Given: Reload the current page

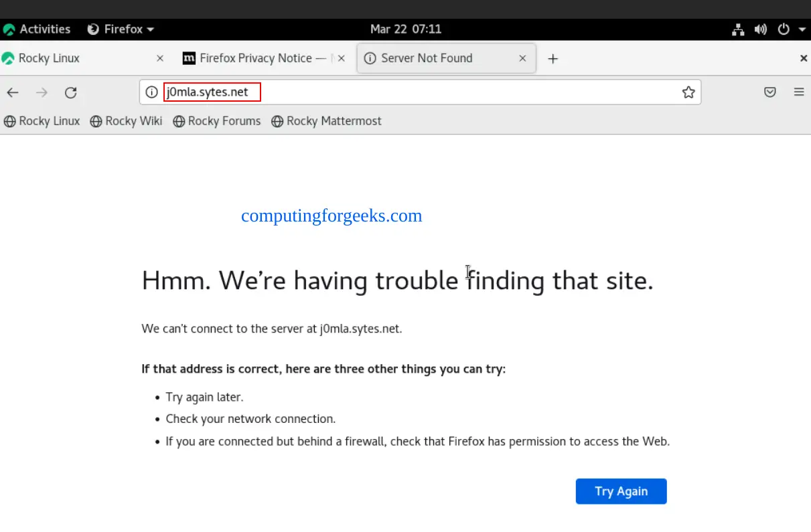Looking at the screenshot, I should pyautogui.click(x=70, y=92).
